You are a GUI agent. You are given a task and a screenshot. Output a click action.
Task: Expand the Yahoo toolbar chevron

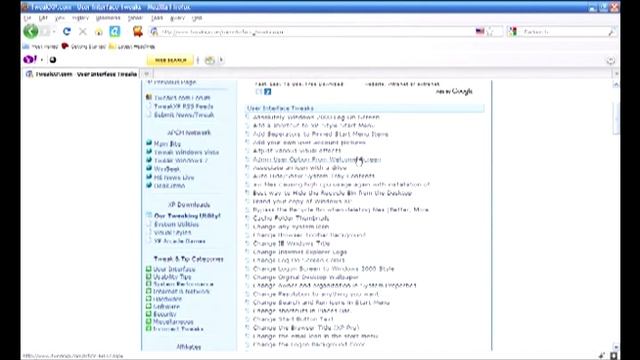[x=221, y=60]
